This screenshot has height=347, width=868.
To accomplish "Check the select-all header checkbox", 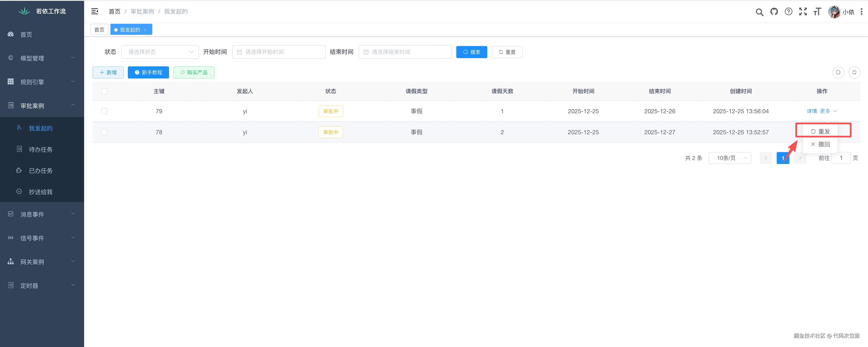I will point(104,91).
